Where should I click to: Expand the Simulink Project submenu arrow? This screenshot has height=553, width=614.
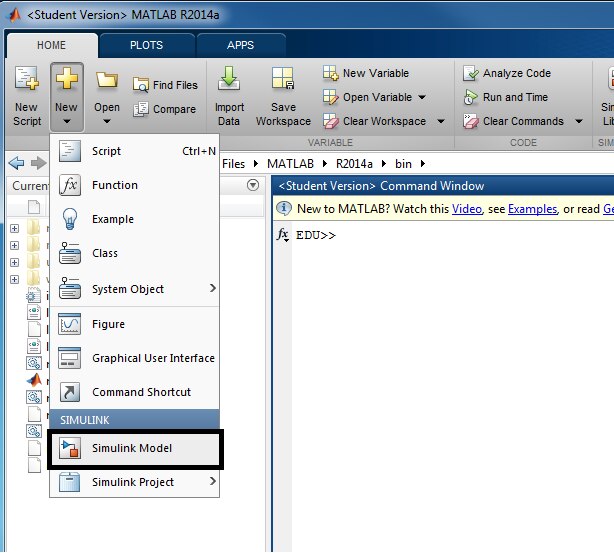212,482
